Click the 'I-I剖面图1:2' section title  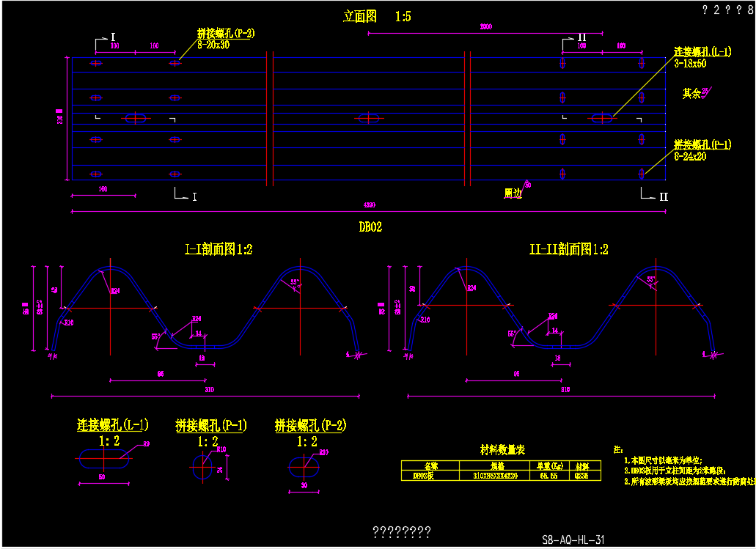pos(219,249)
